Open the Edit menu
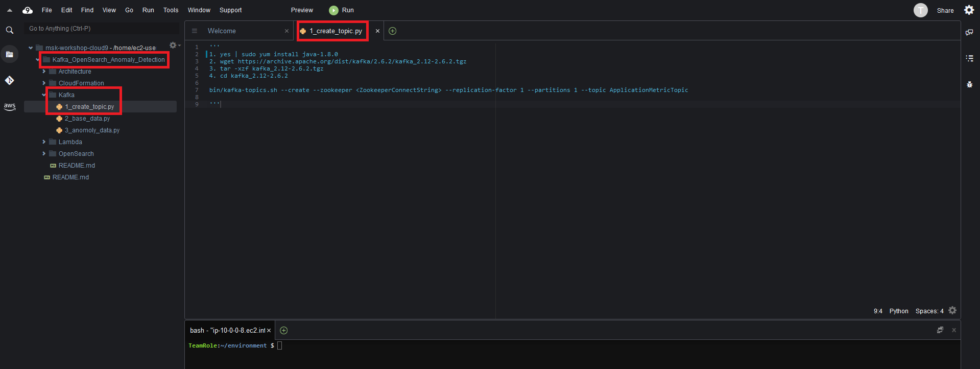This screenshot has width=980, height=369. tap(67, 10)
